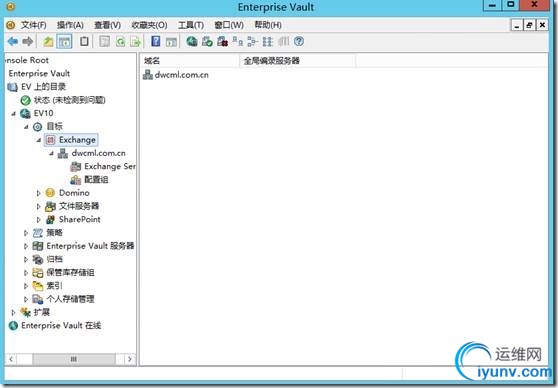The image size is (558, 388).
Task: Open the 操作(A) menu
Action: click(70, 25)
